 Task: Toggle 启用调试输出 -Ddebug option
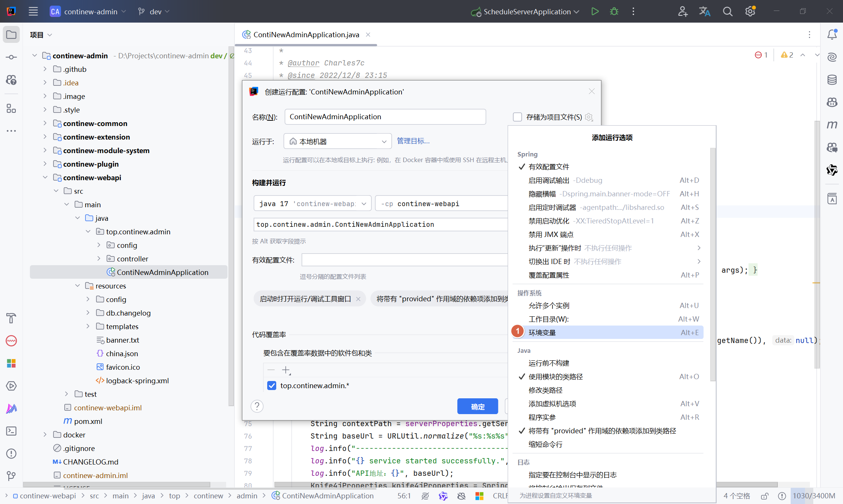[x=608, y=181]
